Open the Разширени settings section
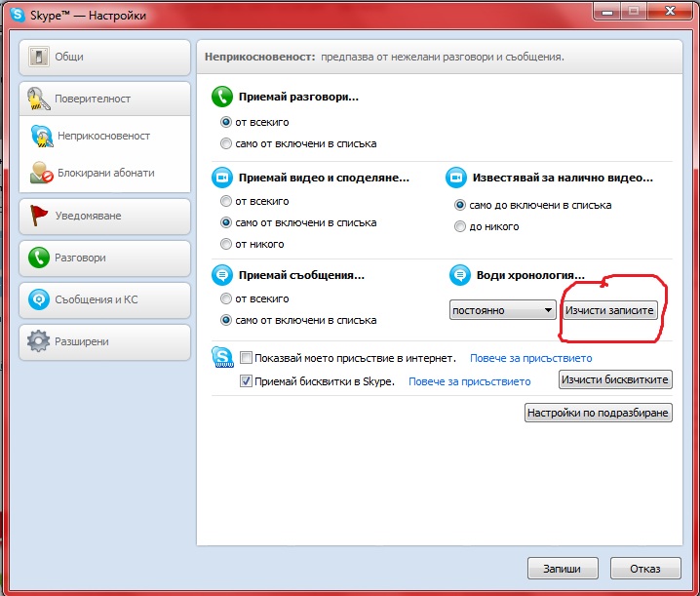This screenshot has height=596, width=700. [105, 341]
